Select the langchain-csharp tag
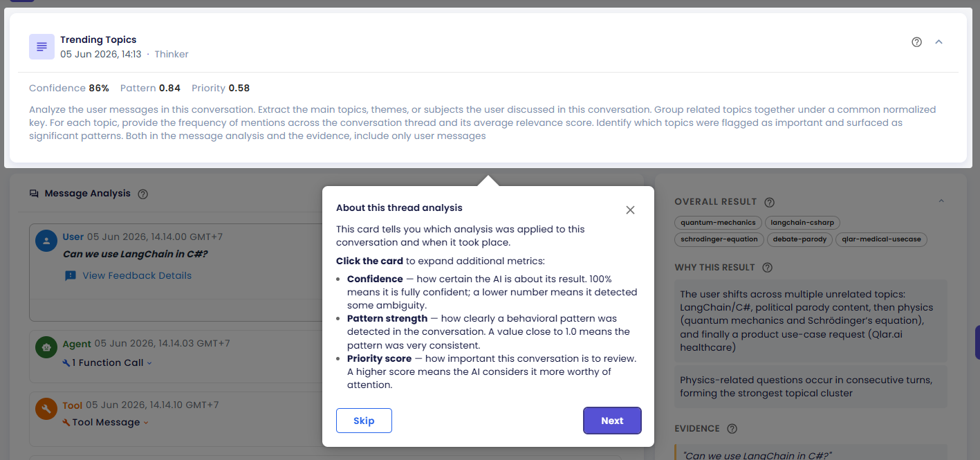980x460 pixels. tap(803, 223)
